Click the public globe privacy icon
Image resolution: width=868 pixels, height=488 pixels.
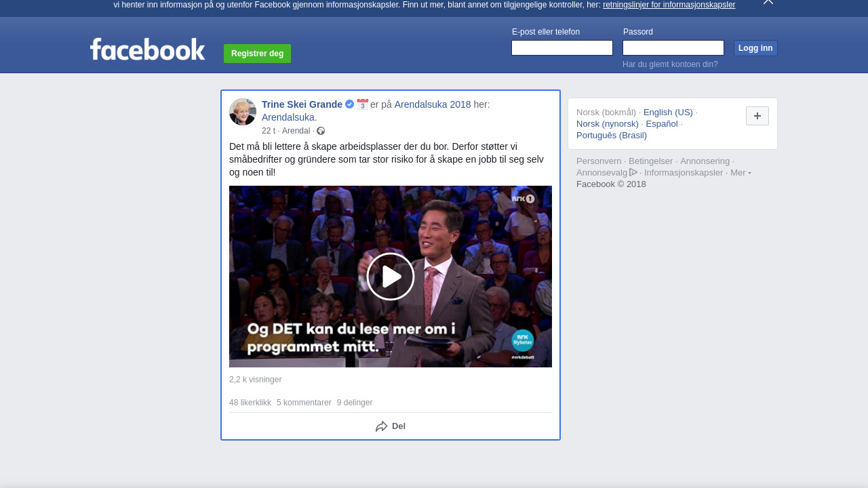tap(321, 131)
